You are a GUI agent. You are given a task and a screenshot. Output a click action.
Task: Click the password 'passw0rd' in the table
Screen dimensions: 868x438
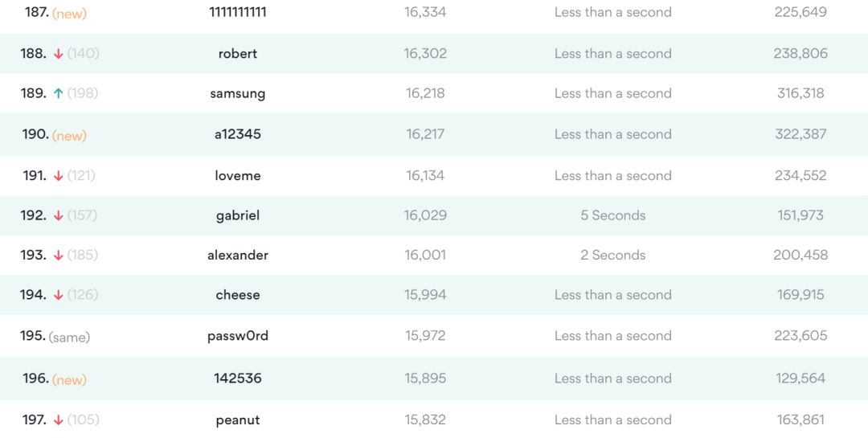[238, 336]
